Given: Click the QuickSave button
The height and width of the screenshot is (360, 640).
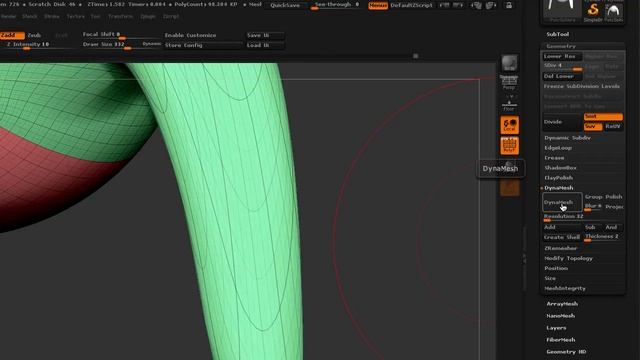Looking at the screenshot, I should click(285, 5).
